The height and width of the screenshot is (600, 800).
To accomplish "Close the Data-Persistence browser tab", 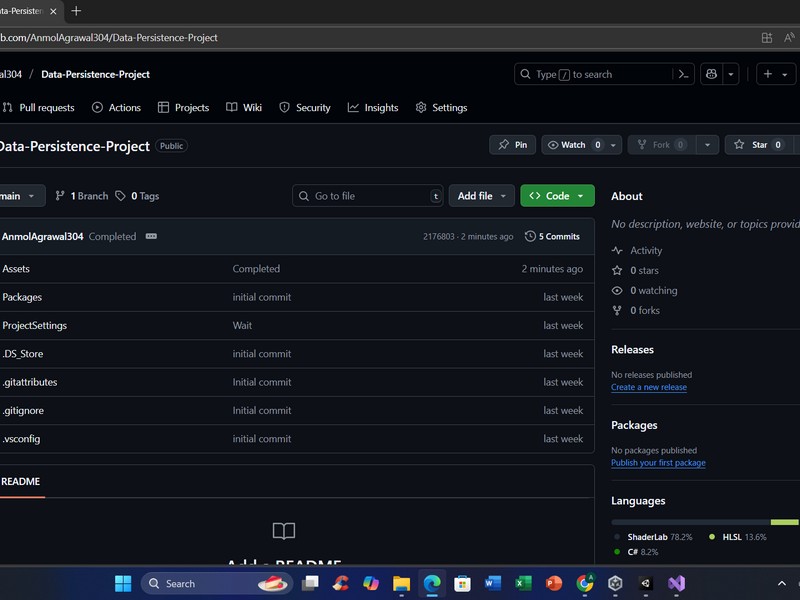I will pyautogui.click(x=53, y=11).
